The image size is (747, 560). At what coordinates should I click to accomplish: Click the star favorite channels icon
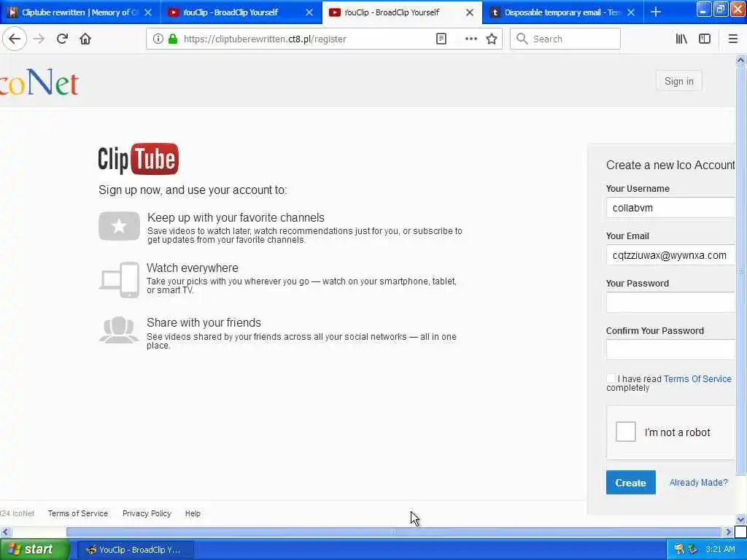tap(119, 226)
